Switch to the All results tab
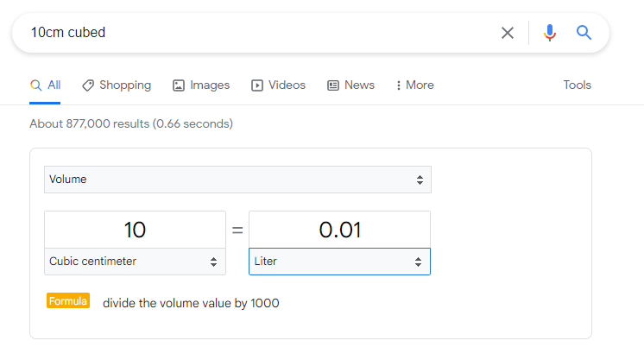Screen dimensions: 644x347 45,85
